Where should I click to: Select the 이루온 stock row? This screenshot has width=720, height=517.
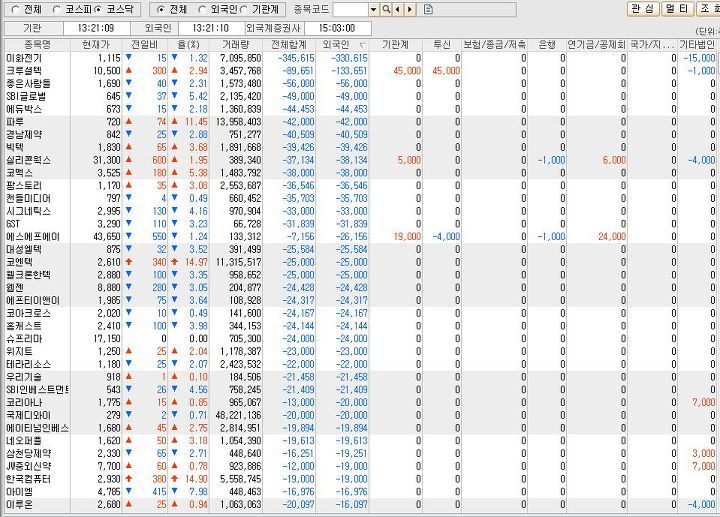(x=360, y=504)
